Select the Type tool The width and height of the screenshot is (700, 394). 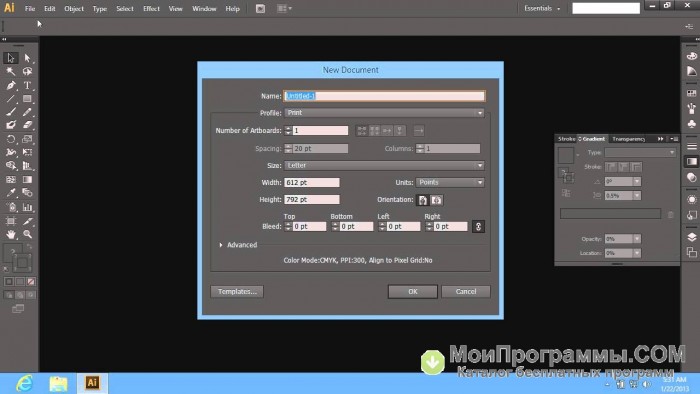pyautogui.click(x=27, y=85)
